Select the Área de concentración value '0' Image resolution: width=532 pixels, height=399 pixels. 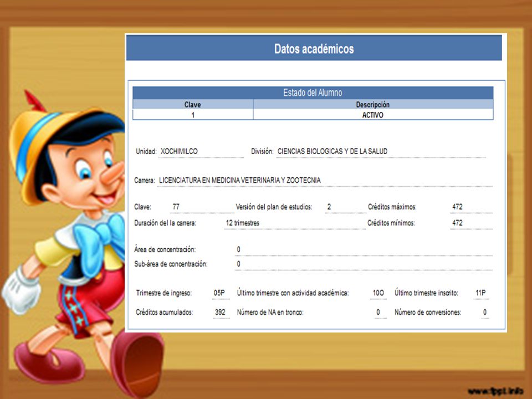pyautogui.click(x=238, y=249)
